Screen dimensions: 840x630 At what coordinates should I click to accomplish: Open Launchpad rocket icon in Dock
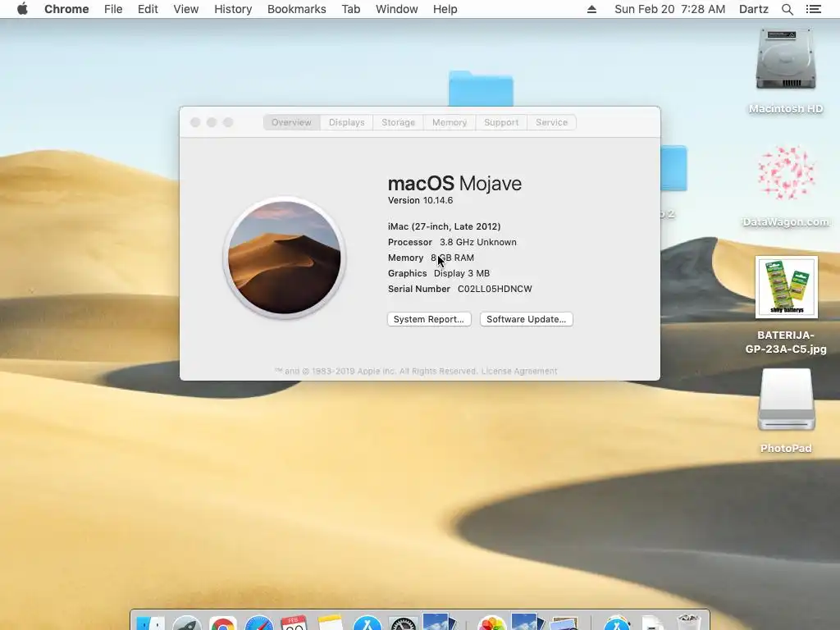[187, 623]
